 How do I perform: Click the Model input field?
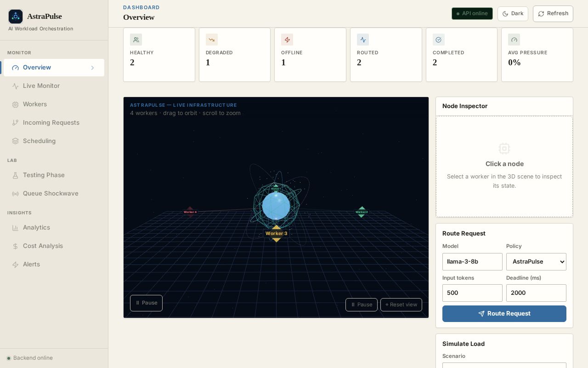(x=472, y=262)
